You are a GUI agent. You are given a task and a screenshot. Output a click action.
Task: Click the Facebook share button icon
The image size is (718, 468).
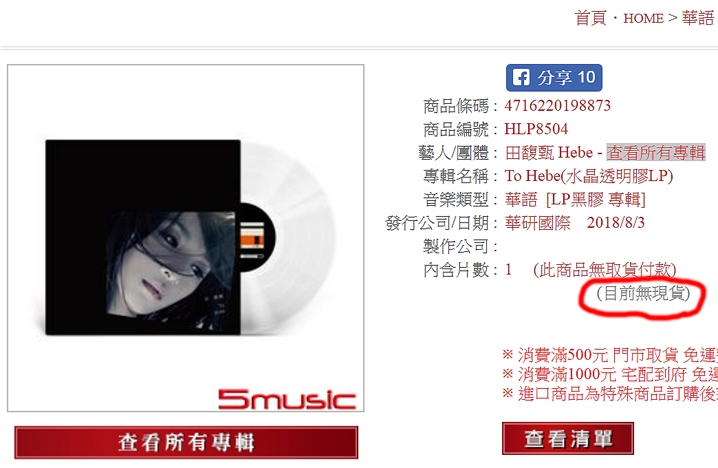[x=521, y=77]
